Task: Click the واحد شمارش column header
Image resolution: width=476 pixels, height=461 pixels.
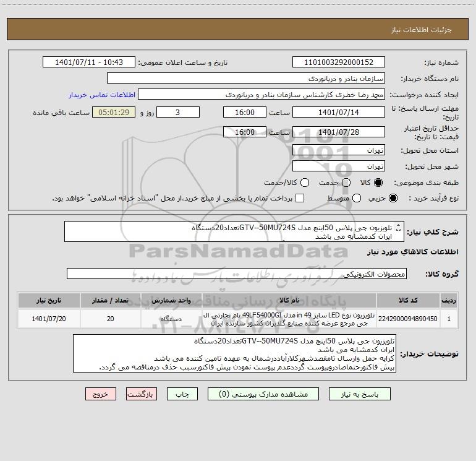Action: coord(171,300)
